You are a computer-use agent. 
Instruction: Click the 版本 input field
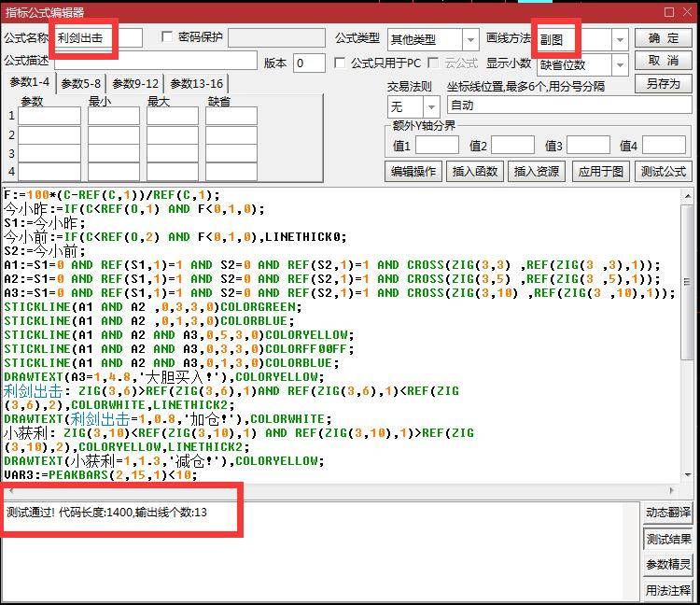309,63
